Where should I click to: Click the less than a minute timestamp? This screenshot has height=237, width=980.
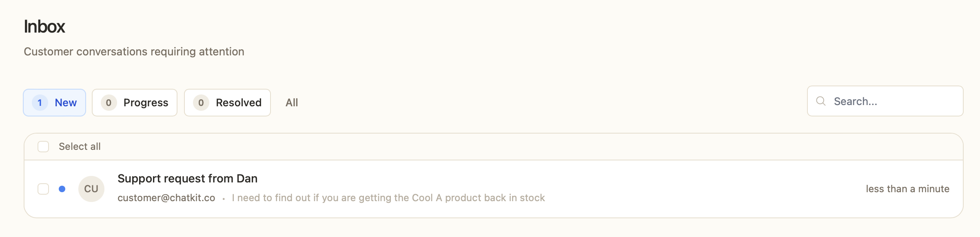click(907, 189)
